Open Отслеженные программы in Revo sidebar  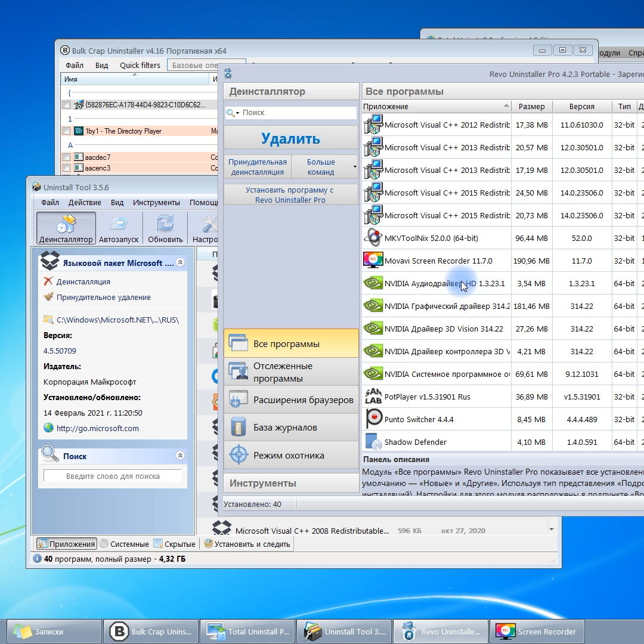[x=291, y=371]
